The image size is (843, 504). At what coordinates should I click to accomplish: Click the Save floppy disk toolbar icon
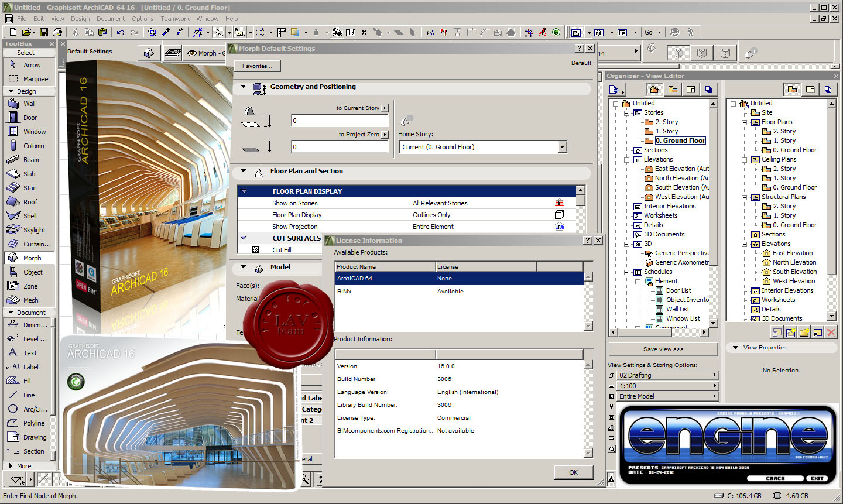pos(43,32)
